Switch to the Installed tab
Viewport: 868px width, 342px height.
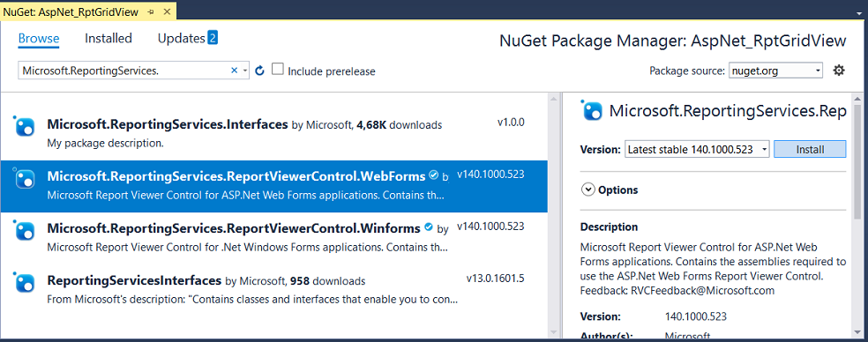click(x=108, y=38)
